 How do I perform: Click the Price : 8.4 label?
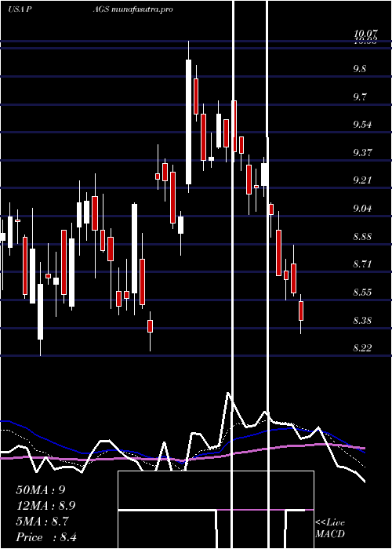point(46,537)
